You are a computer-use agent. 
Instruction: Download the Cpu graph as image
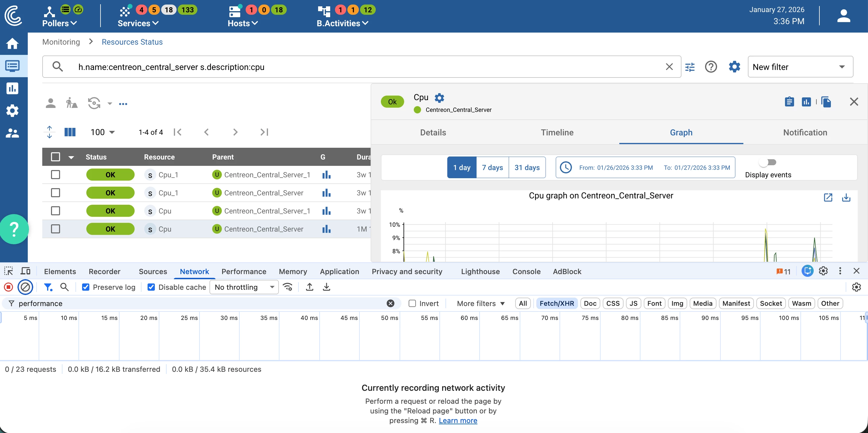[846, 198]
